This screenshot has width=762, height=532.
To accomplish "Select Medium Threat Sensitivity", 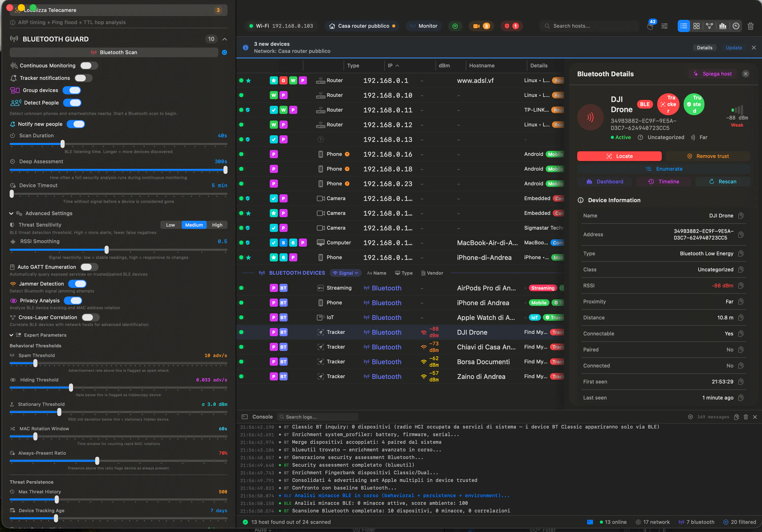I will tap(194, 225).
